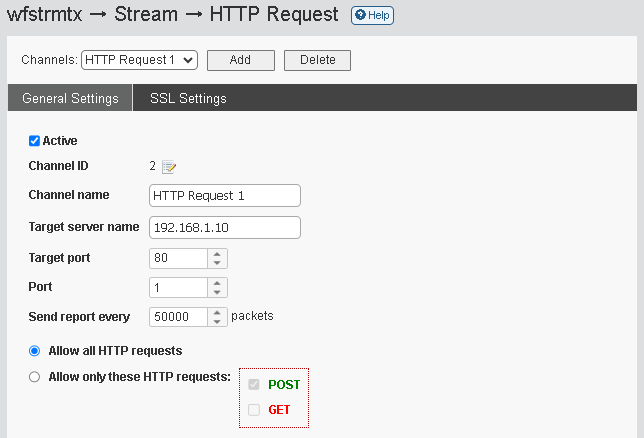Uncheck the Active checkbox

[x=34, y=141]
